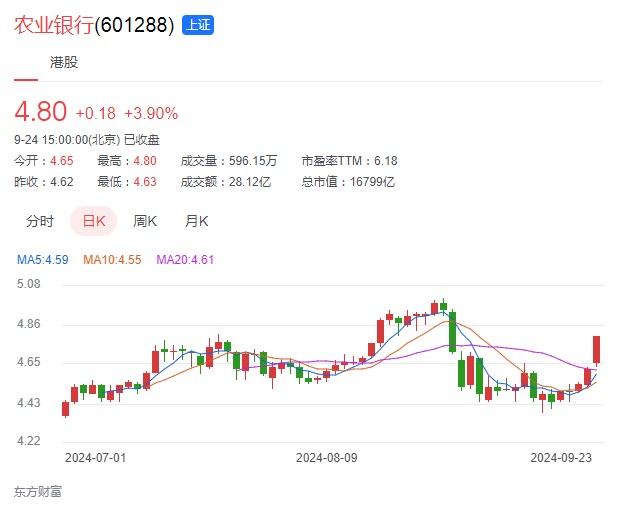
Task: Click the current price 4.80
Action: pyautogui.click(x=40, y=111)
